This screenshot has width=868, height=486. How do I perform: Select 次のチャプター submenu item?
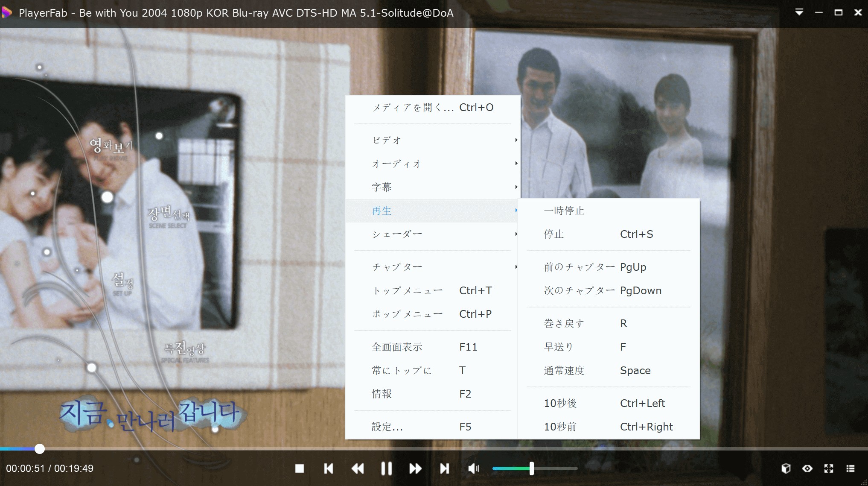click(x=609, y=290)
